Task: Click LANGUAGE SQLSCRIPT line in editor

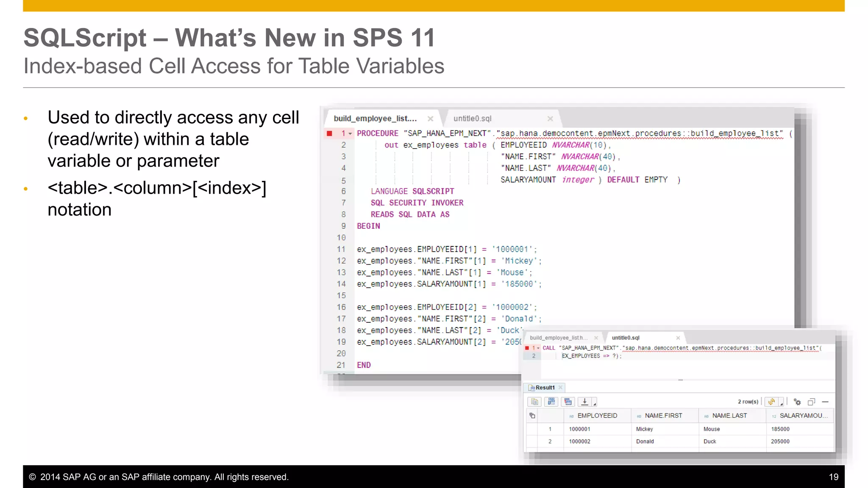Action: click(x=412, y=191)
